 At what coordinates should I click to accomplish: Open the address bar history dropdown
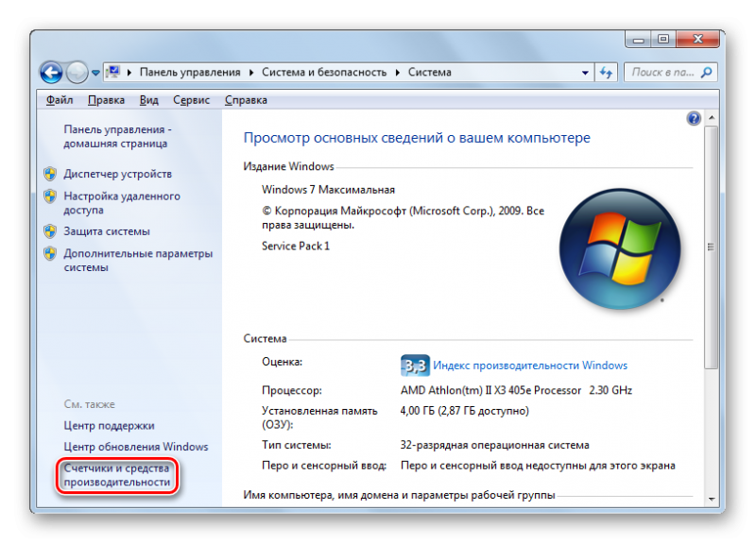pyautogui.click(x=585, y=73)
